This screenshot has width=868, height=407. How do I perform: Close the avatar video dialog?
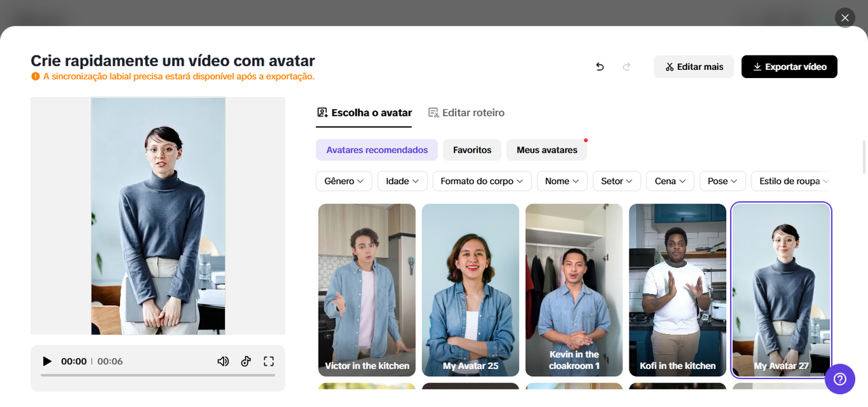pos(844,18)
